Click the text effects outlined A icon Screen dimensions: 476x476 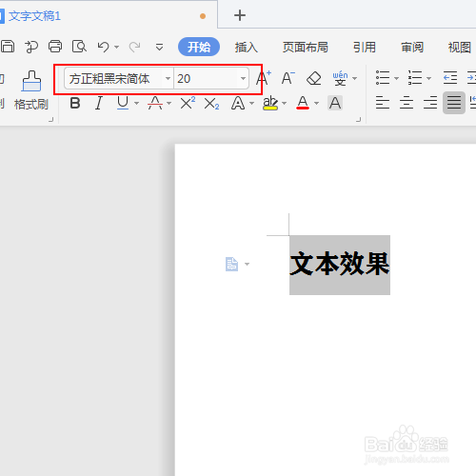(238, 103)
